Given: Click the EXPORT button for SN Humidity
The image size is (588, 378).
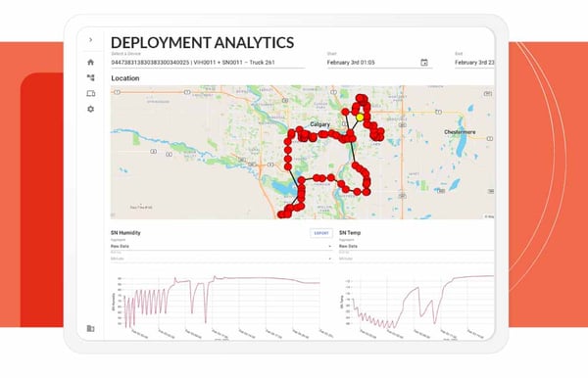Looking at the screenshot, I should 321,233.
